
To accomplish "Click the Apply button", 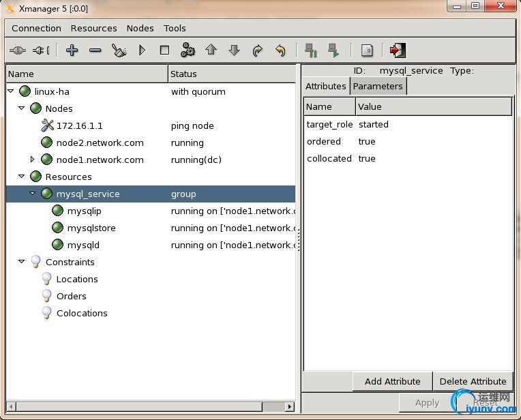I will (428, 403).
